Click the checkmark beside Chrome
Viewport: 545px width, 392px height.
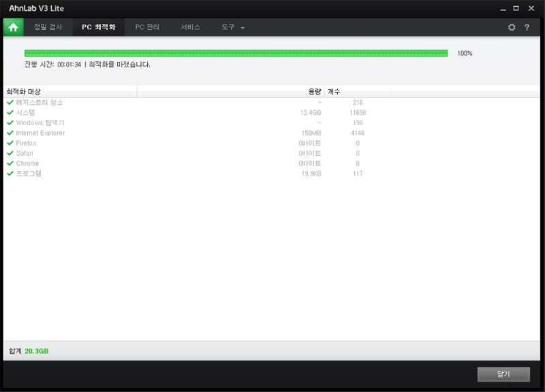coord(10,163)
